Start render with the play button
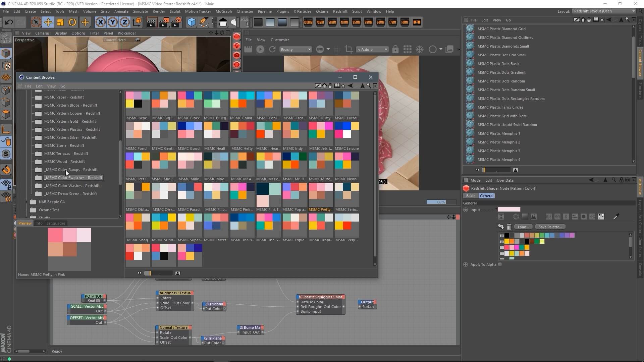The height and width of the screenshot is (362, 644). (x=260, y=50)
